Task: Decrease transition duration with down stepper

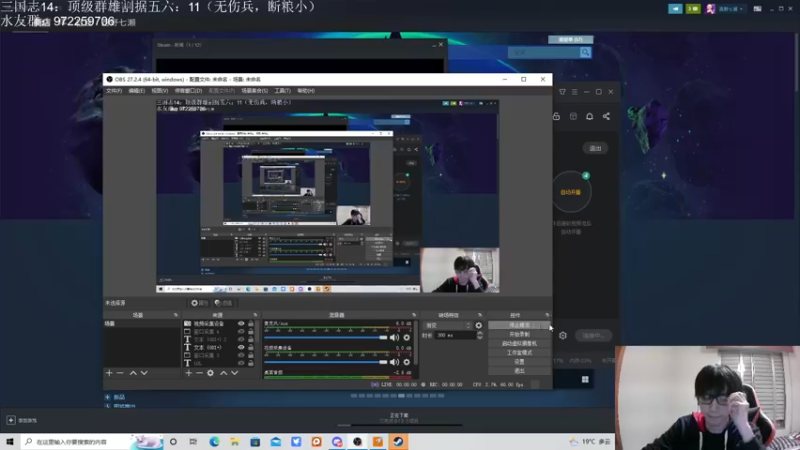Action: [480, 337]
